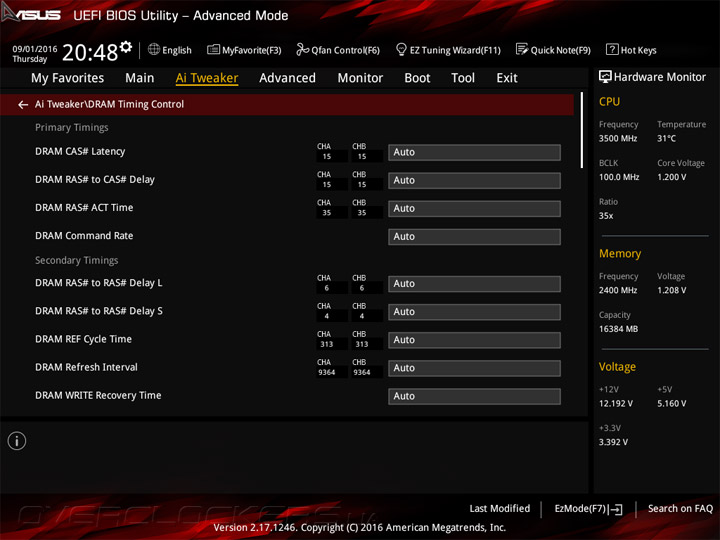Click the Secondary Timings heading
The height and width of the screenshot is (540, 720).
[77, 260]
